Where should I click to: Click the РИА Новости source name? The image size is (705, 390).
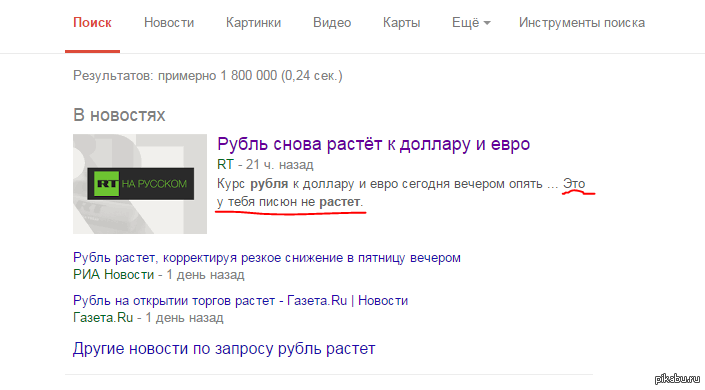click(113, 274)
